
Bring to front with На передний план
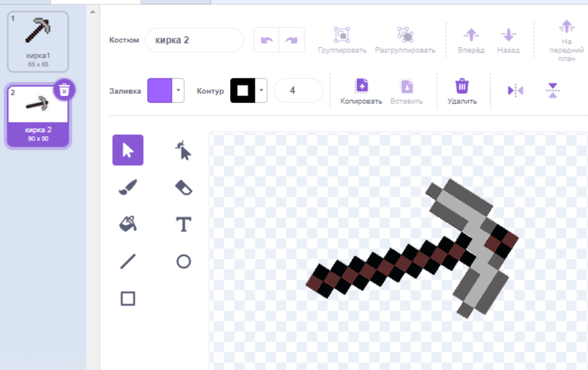(x=566, y=40)
